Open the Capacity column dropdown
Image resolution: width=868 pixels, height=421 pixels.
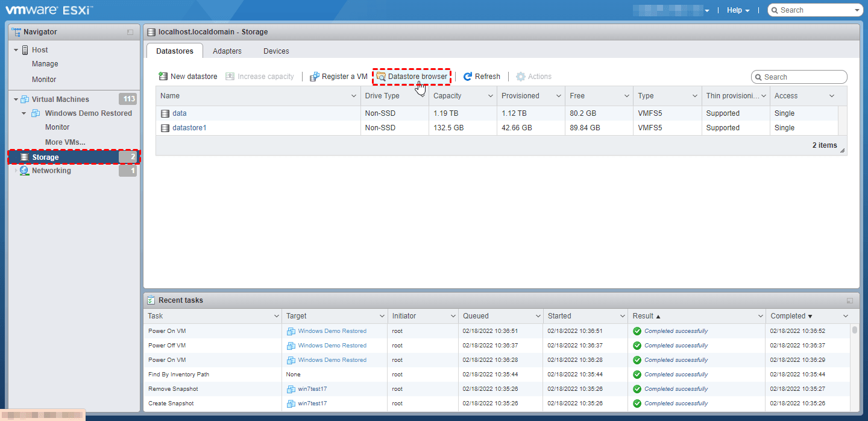[x=490, y=96]
